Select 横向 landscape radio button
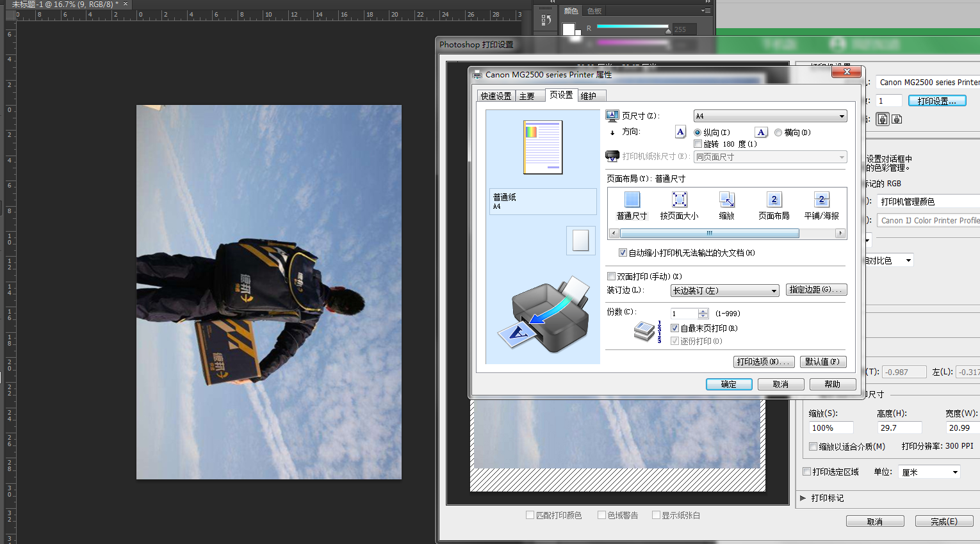 pyautogui.click(x=778, y=132)
